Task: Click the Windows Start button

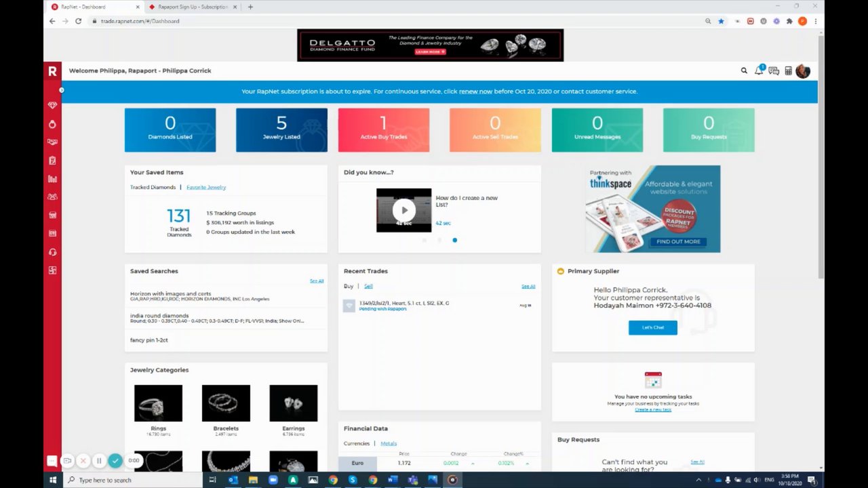Action: pos(52,480)
